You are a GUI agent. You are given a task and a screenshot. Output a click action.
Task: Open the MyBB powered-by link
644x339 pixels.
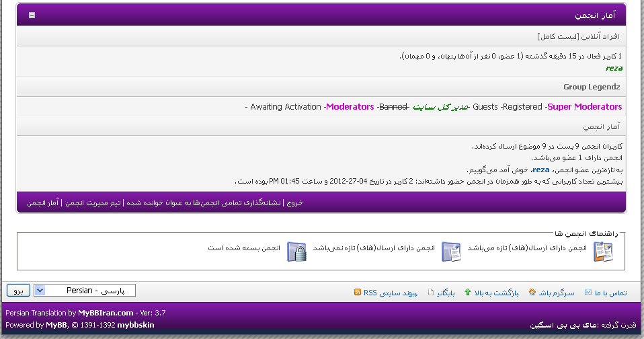(56, 325)
